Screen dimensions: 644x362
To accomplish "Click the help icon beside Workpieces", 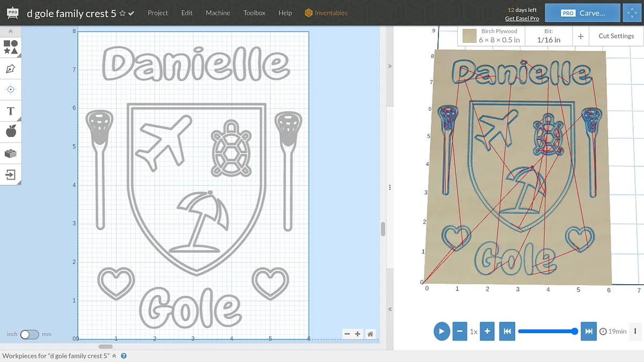I will (x=124, y=356).
